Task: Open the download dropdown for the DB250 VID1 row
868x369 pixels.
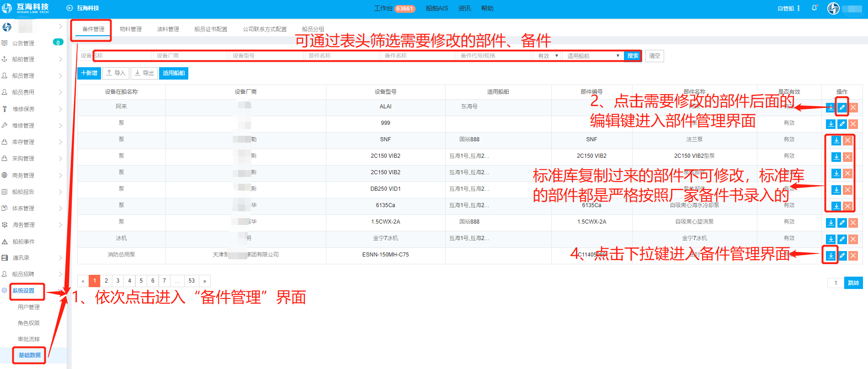Action: [x=836, y=190]
